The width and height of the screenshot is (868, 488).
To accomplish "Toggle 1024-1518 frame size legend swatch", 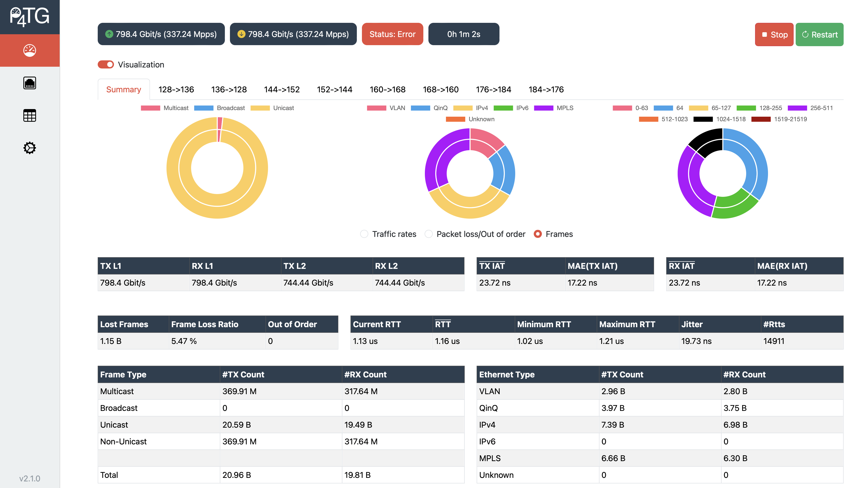I will pos(703,119).
